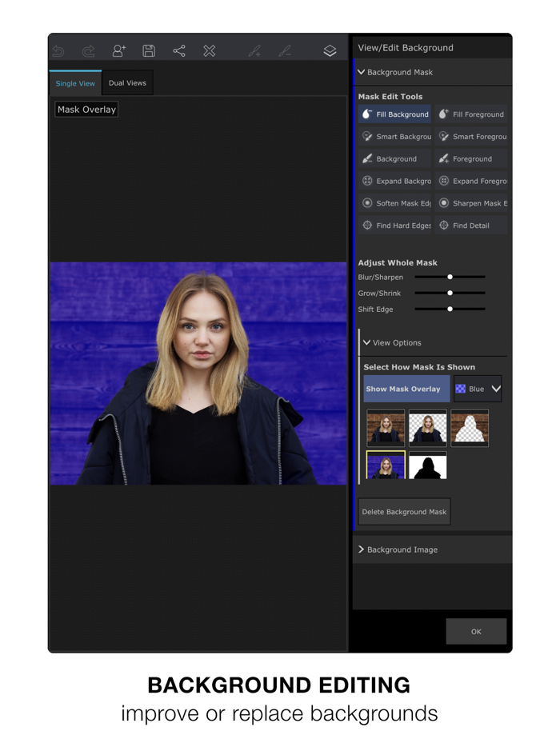Select Sharpen Mask Edge tool
This screenshot has height=747, width=560.
[471, 203]
